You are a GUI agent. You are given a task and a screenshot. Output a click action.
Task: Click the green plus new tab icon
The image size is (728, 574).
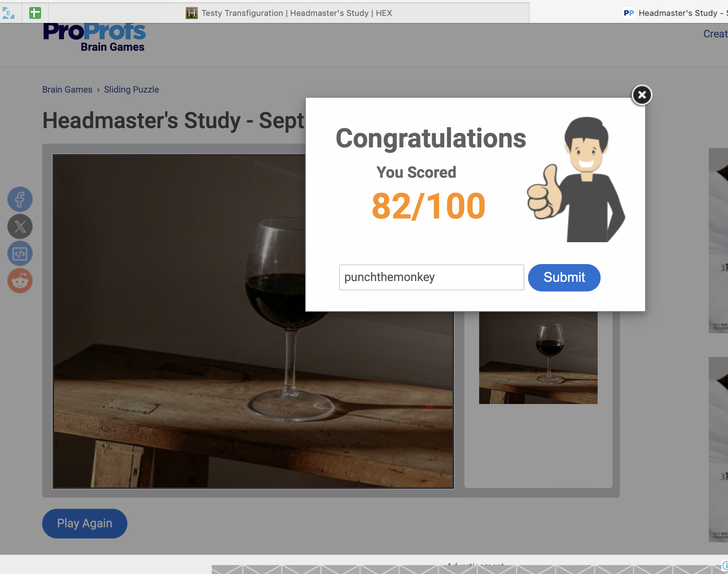(35, 13)
